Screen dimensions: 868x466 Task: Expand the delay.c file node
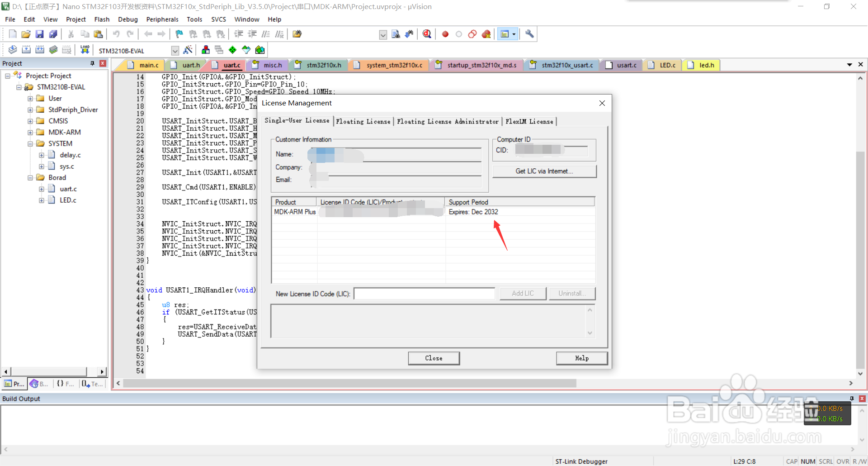[x=42, y=155]
